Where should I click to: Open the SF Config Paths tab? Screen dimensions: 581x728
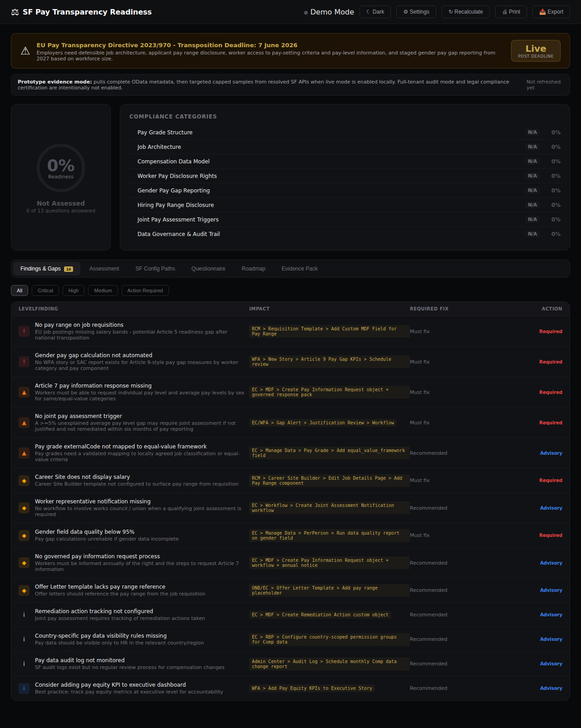pyautogui.click(x=155, y=269)
